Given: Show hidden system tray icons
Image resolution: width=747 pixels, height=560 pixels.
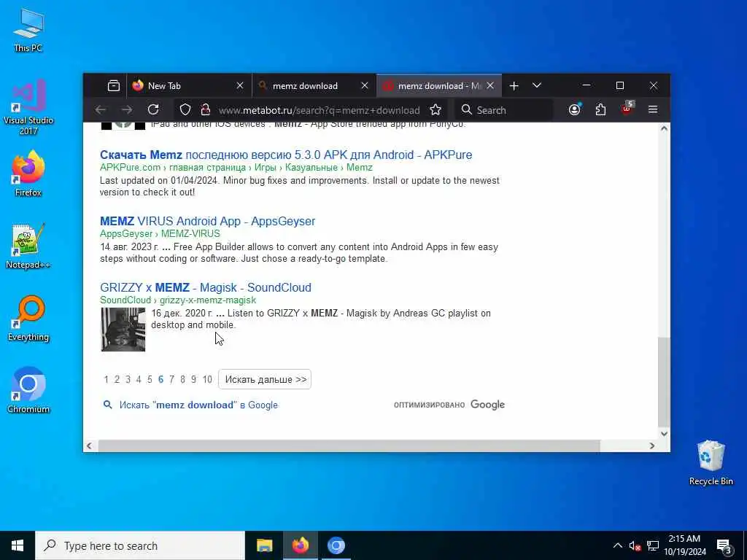Looking at the screenshot, I should [x=617, y=545].
